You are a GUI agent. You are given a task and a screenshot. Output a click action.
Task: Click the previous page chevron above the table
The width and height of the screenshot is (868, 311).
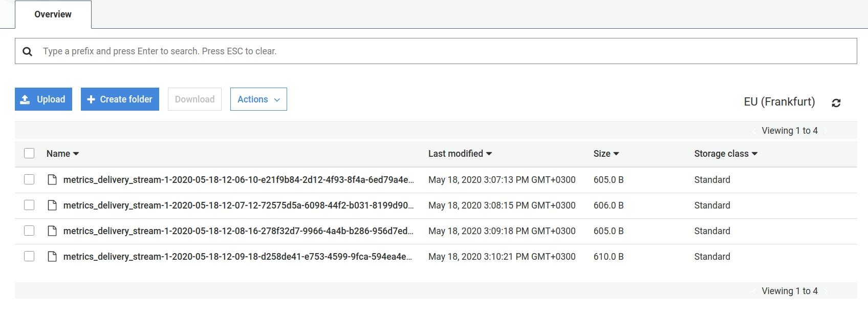tap(754, 131)
